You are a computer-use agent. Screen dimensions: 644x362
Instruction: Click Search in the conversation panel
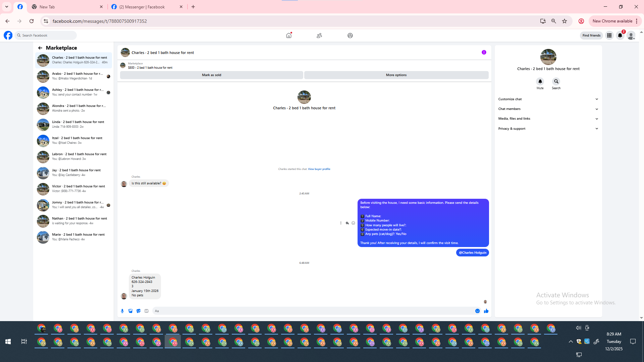[x=556, y=81]
